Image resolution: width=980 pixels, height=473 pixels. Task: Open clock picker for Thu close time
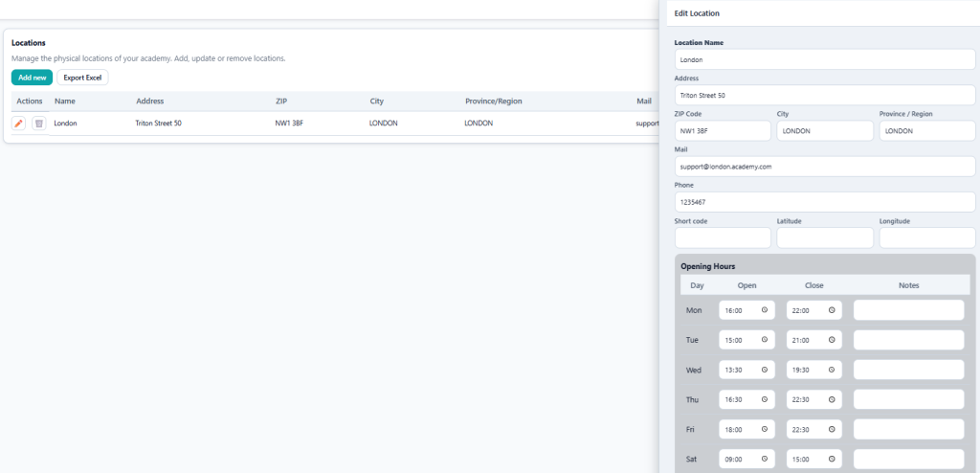832,400
